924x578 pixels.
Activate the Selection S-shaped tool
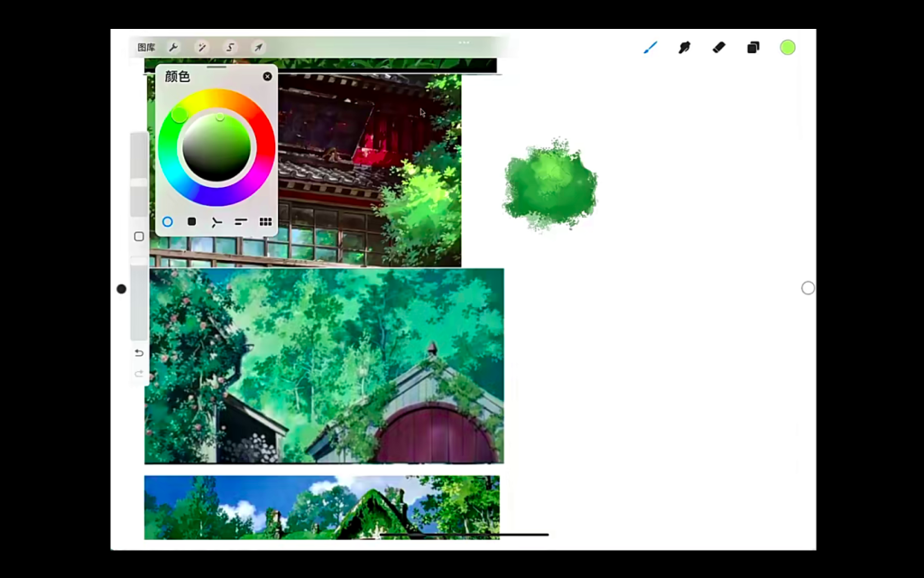[x=230, y=47]
